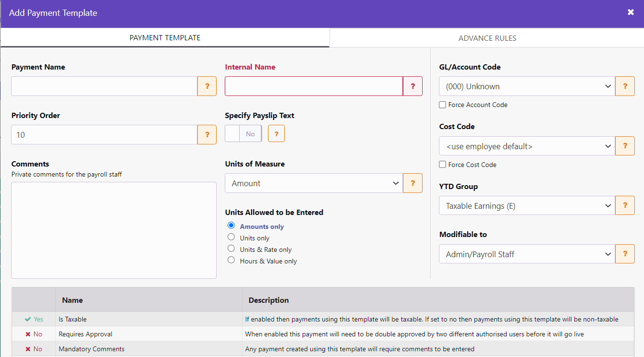The height and width of the screenshot is (357, 644).
Task: Select the Payment Template tab
Action: click(x=165, y=37)
